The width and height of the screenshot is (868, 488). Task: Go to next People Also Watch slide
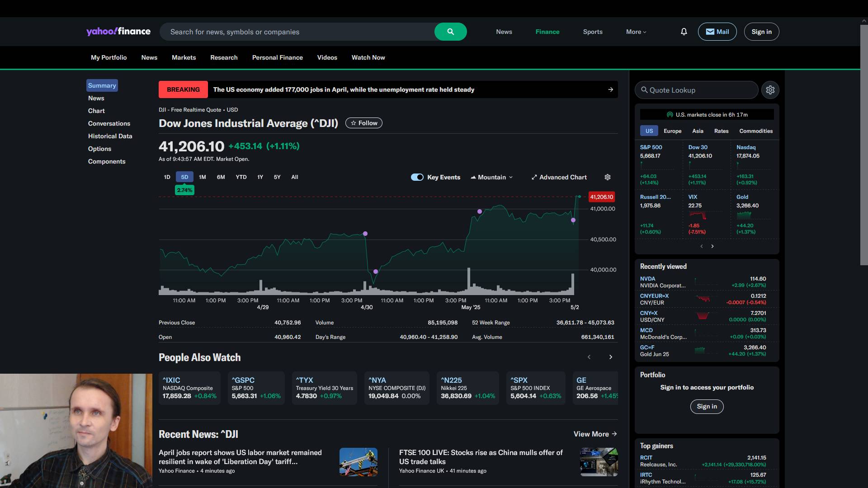pos(610,357)
